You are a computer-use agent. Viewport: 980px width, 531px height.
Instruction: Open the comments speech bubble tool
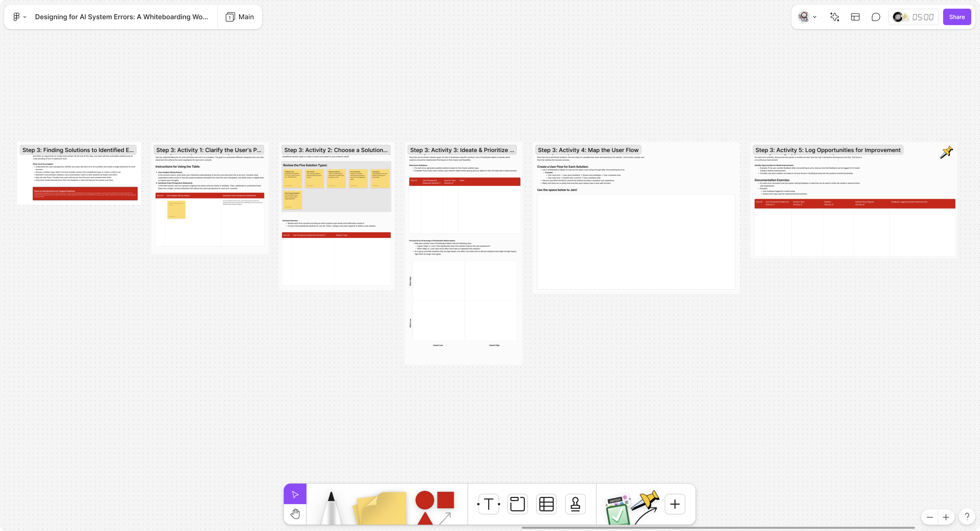876,17
